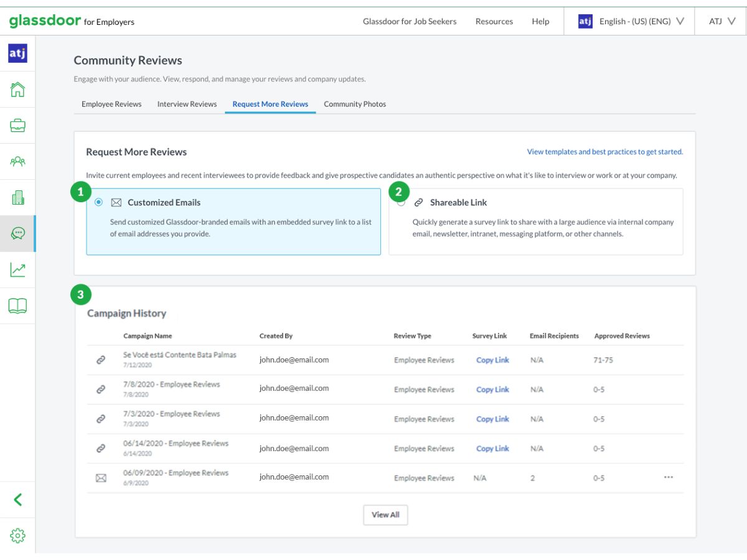
Task: Open more options for 06/09/2020 campaign
Action: 669,477
